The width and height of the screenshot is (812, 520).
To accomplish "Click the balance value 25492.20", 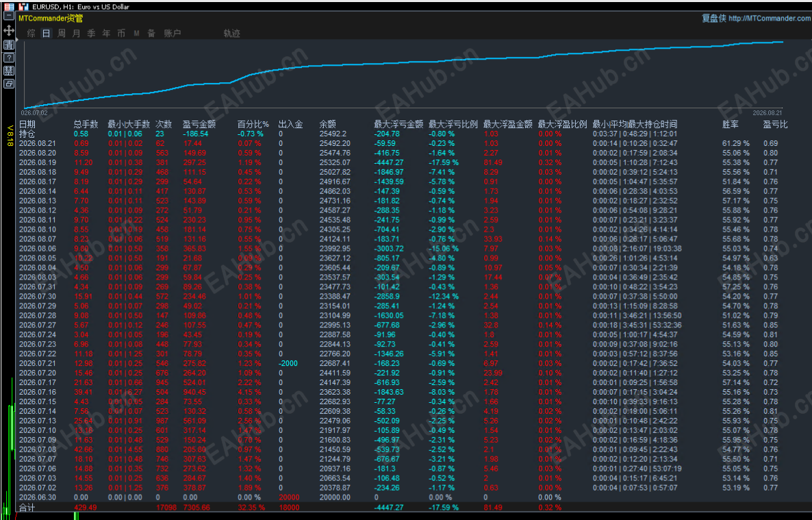I will pos(335,143).
